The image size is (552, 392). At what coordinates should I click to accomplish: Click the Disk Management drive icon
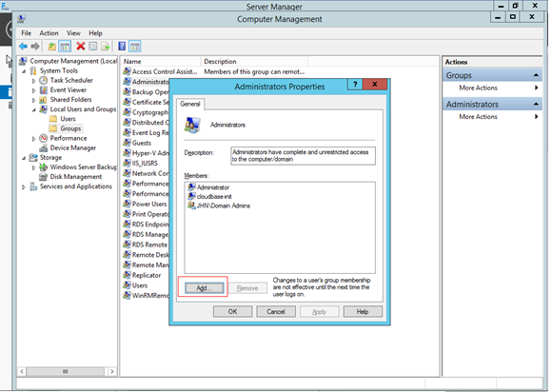click(43, 177)
